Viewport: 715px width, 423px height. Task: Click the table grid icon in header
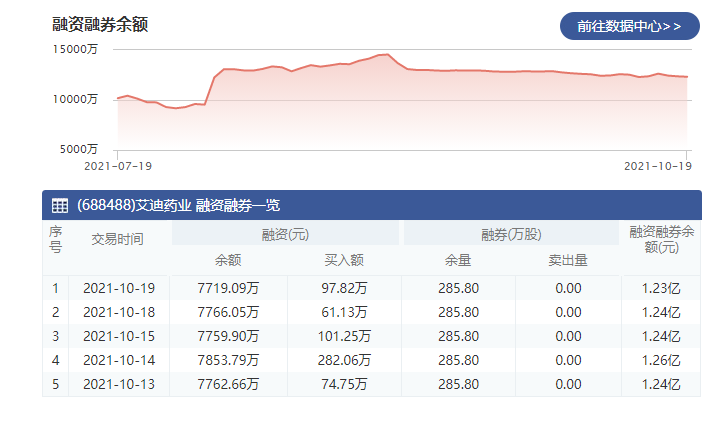(x=60, y=206)
